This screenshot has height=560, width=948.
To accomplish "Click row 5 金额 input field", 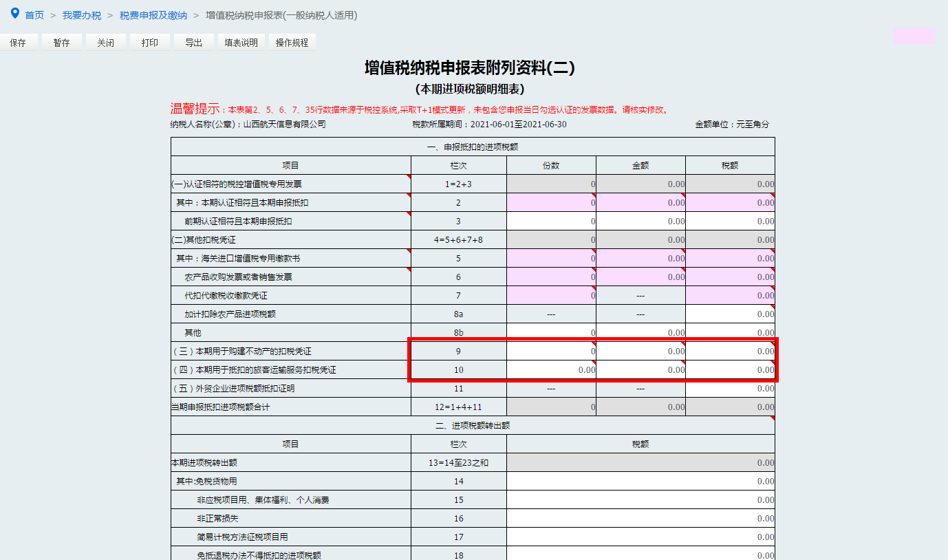I will click(640, 259).
